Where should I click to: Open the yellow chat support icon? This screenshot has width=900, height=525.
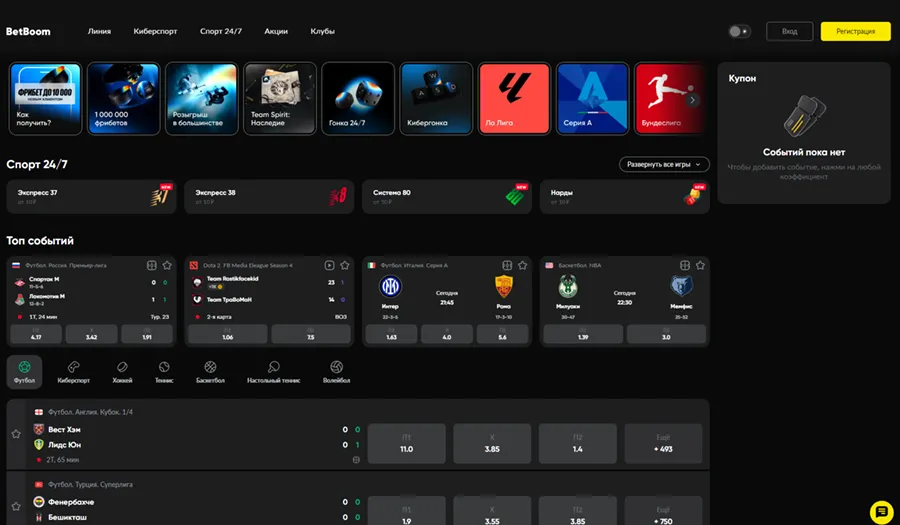click(x=881, y=512)
